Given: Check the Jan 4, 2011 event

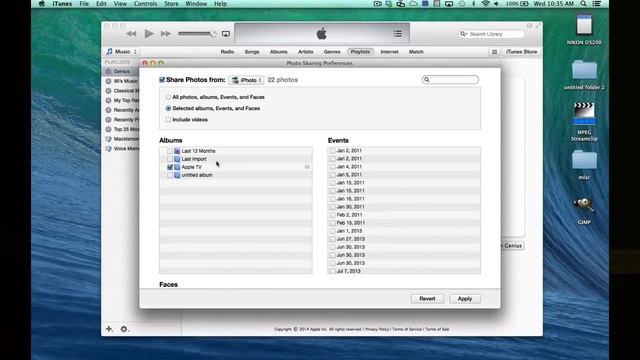Looking at the screenshot, I should click(x=332, y=167).
